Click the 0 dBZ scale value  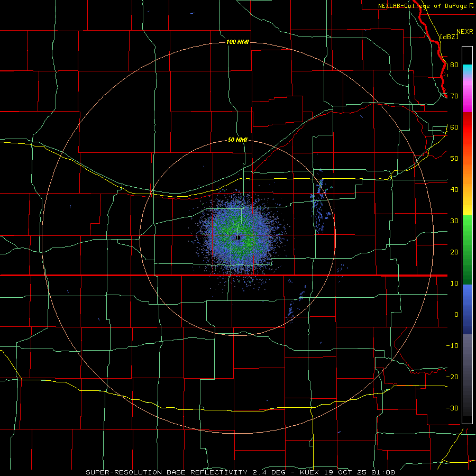[x=456, y=315]
